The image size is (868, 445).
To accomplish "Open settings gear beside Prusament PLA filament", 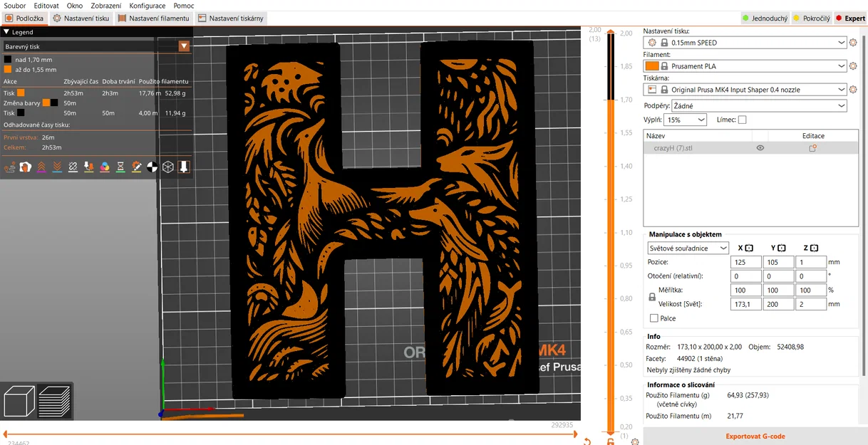I will coord(853,66).
